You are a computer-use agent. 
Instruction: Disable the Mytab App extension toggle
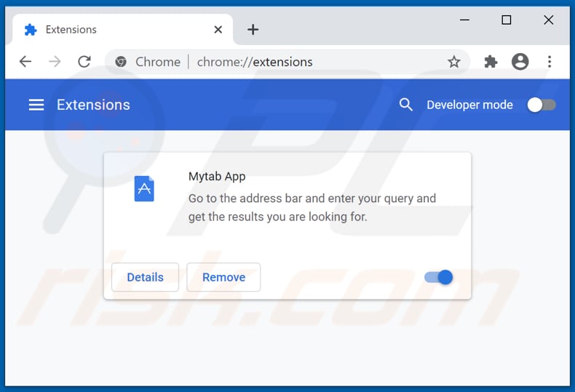point(439,277)
